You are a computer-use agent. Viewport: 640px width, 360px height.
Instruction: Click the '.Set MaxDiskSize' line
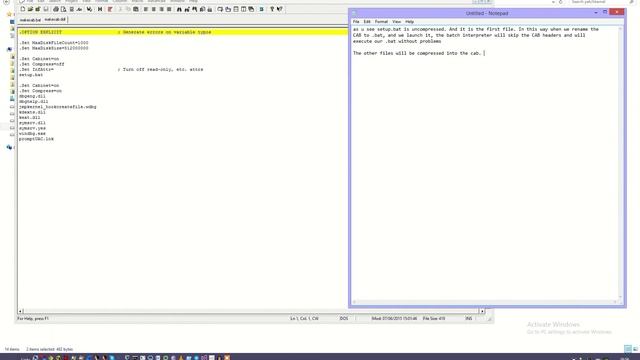53,48
